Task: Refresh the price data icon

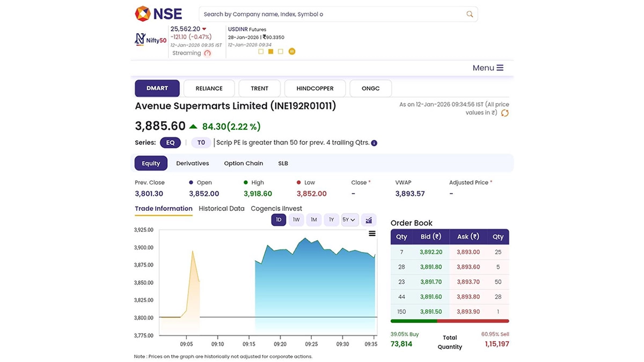Action: click(x=504, y=113)
